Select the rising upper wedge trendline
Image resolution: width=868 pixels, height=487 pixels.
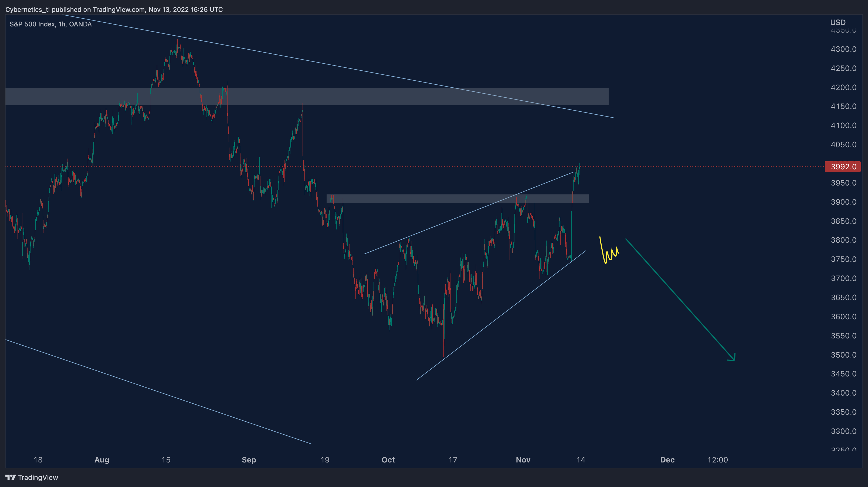469,213
